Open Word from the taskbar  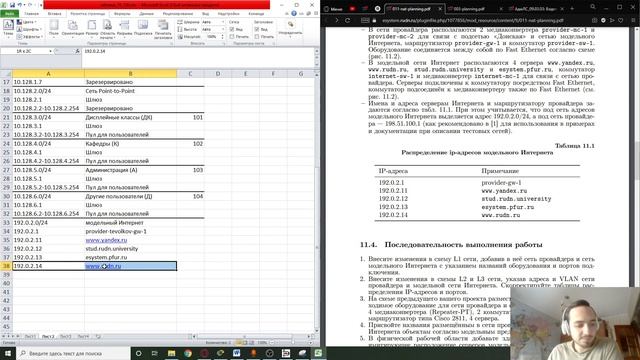[237, 353]
